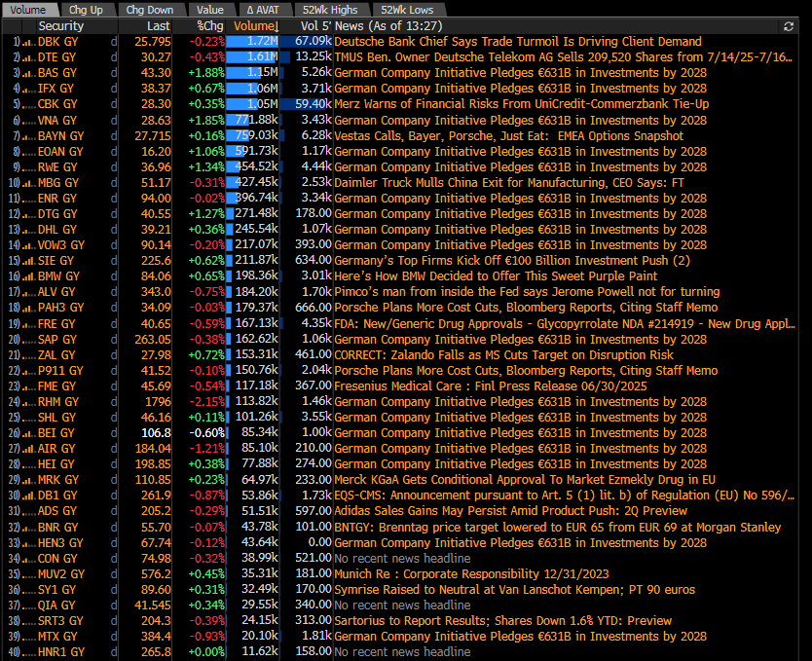Viewport: 812px width, 661px height.
Task: Open the Value tab
Action: 209,10
